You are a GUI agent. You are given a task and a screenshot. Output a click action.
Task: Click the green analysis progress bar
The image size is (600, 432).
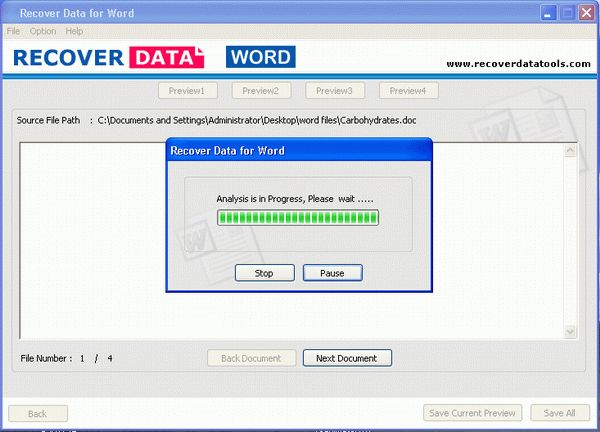coord(298,217)
